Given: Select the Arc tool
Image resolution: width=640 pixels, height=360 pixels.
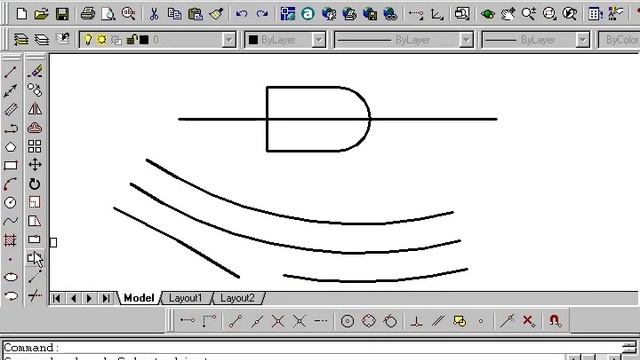Looking at the screenshot, I should tap(11, 184).
